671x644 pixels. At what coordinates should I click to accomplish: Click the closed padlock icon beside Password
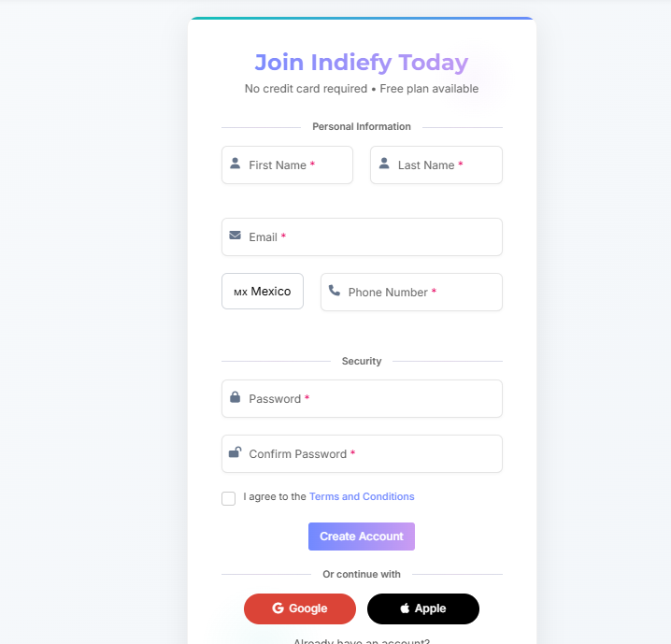point(235,397)
